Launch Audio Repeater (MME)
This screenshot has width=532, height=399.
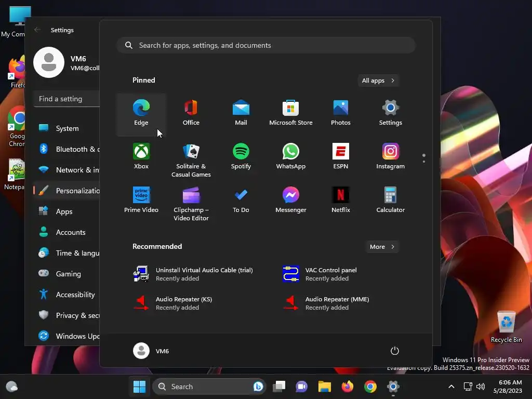(x=326, y=303)
